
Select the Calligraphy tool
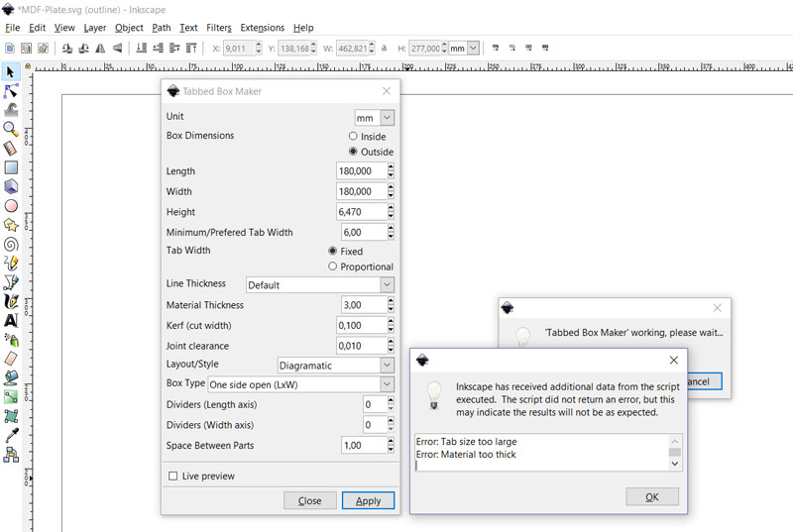point(11,301)
